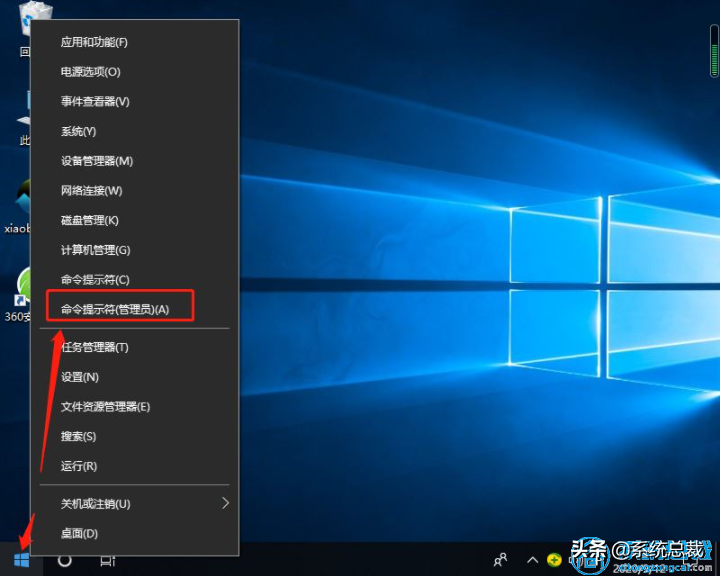Select 电源选项(O) menu entry
Viewport: 721px width, 576px height.
tap(90, 72)
